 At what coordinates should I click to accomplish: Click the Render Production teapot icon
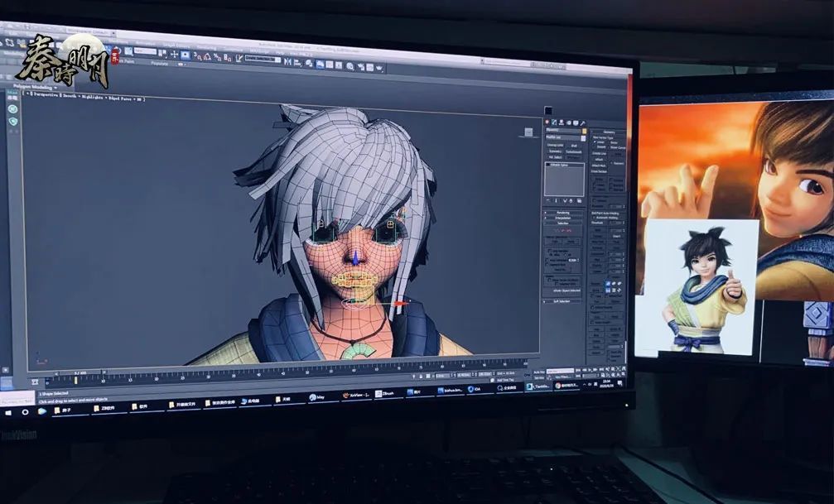[378, 68]
